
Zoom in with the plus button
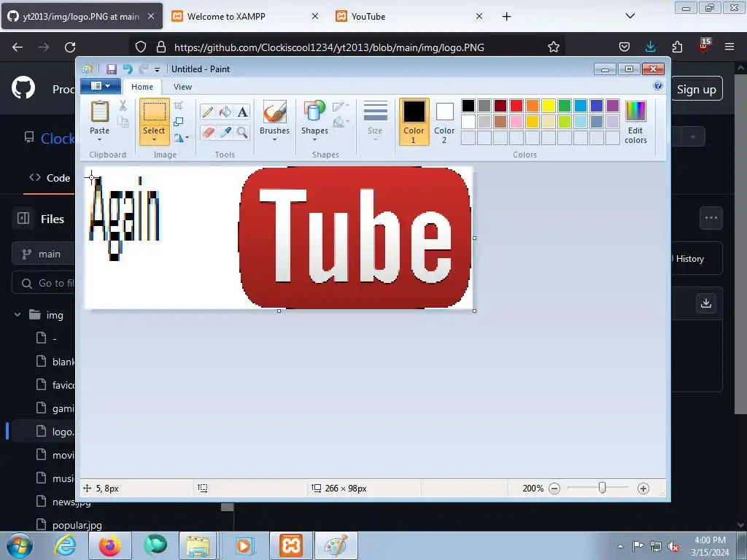coord(643,488)
